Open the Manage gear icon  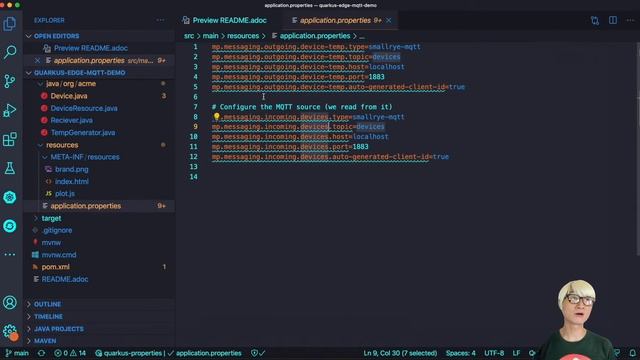pos(10,331)
